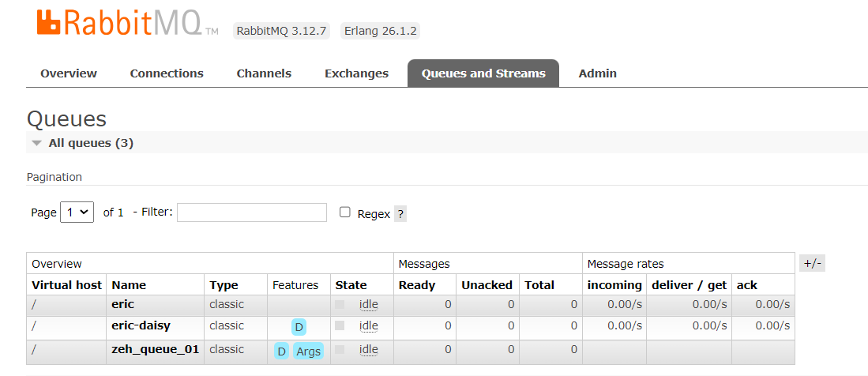Click the D badge on zeh_queue_01 row
This screenshot has height=376, width=868.
(x=281, y=352)
